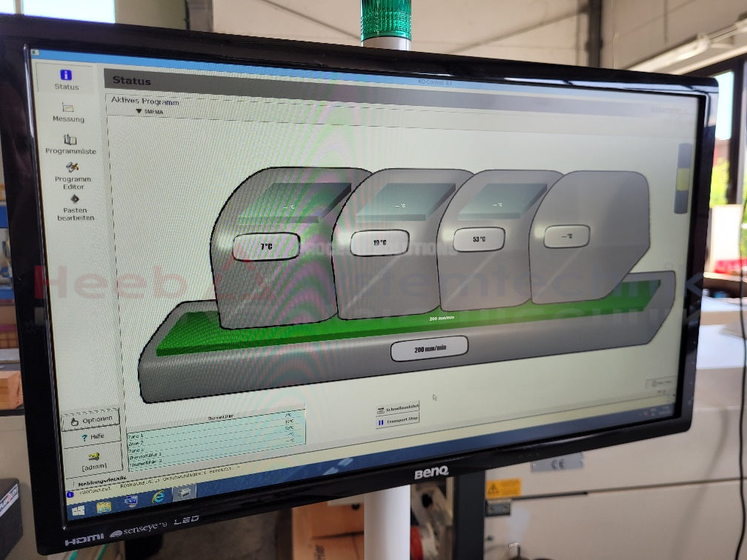Open File Explorer from the taskbar
The image size is (747, 560).
pos(104,507)
